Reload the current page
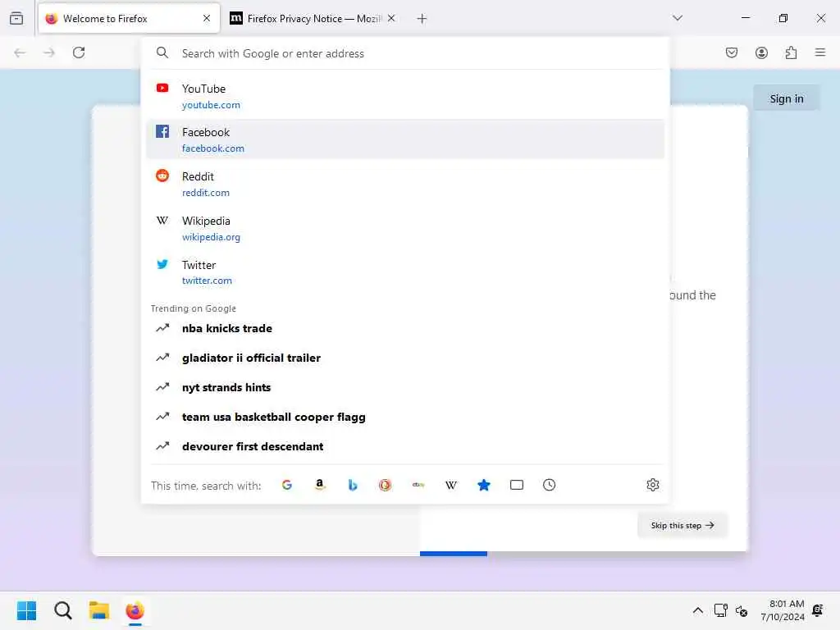 pyautogui.click(x=79, y=52)
